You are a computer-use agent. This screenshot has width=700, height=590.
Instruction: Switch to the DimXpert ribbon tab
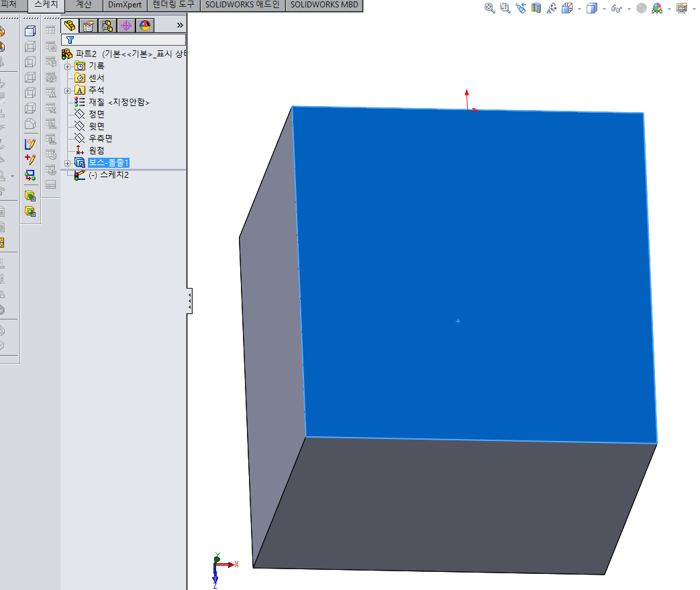point(124,5)
